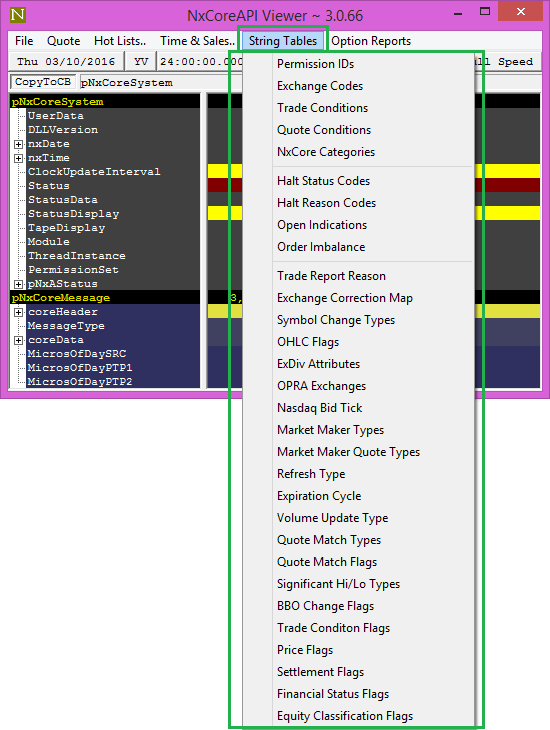
Task: Select the ThreadInstance row
Action: (77, 256)
